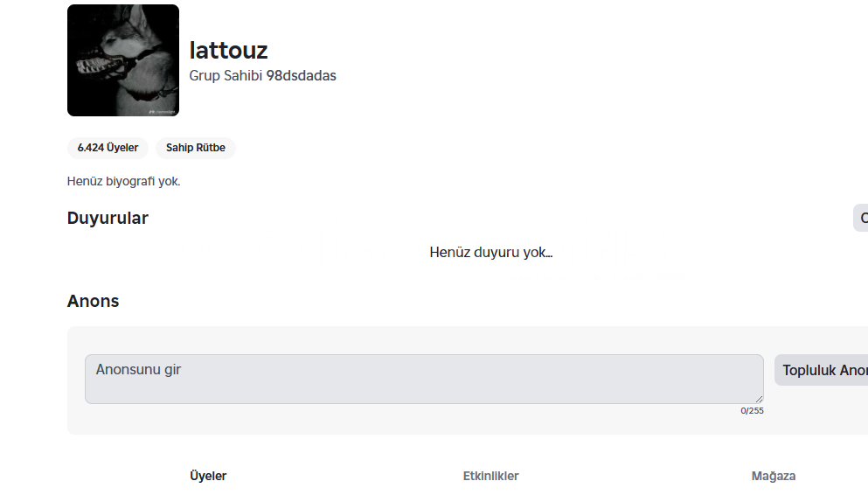Click the Anons section heading

[93, 301]
